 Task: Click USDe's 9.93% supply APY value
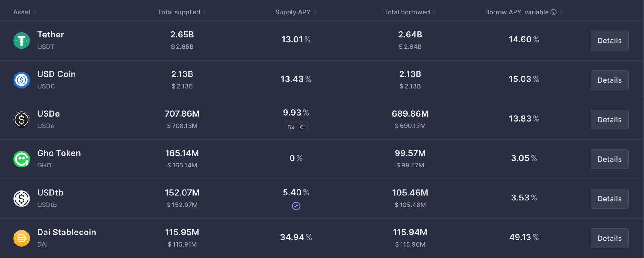[x=296, y=113]
